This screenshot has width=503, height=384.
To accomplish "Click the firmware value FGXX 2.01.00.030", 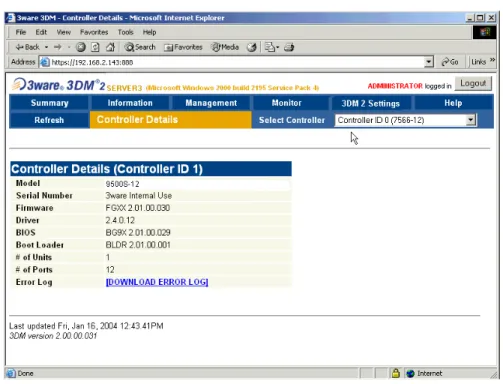I will pos(138,208).
